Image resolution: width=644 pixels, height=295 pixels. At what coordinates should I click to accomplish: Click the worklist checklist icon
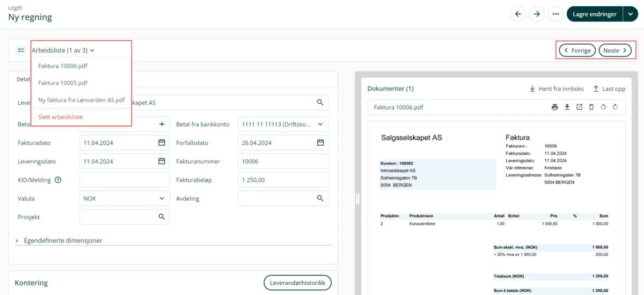[x=21, y=50]
